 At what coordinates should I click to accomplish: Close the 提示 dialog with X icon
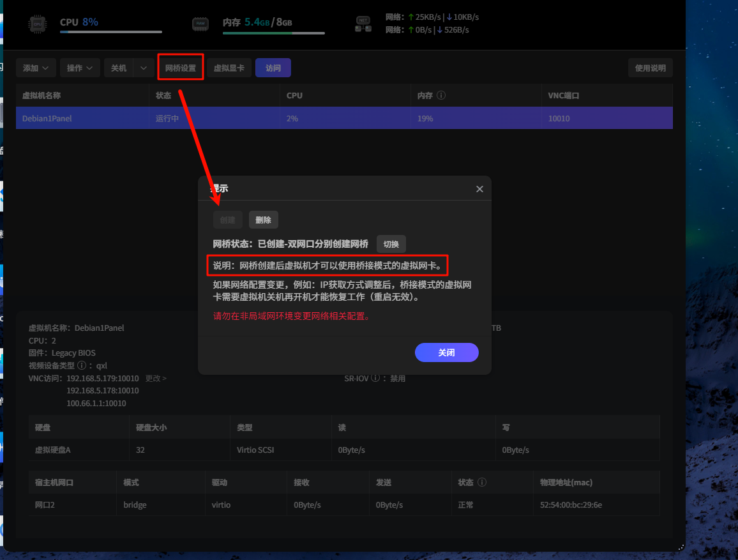[x=479, y=189]
